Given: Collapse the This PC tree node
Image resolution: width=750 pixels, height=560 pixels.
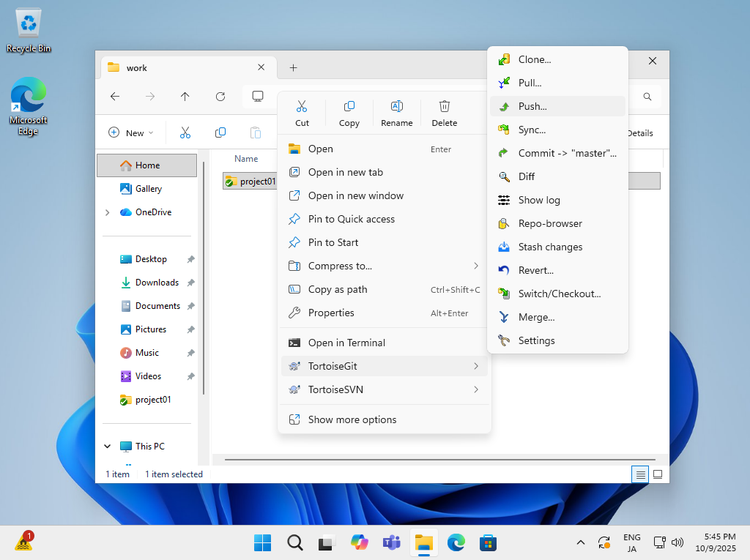Looking at the screenshot, I should 108,447.
